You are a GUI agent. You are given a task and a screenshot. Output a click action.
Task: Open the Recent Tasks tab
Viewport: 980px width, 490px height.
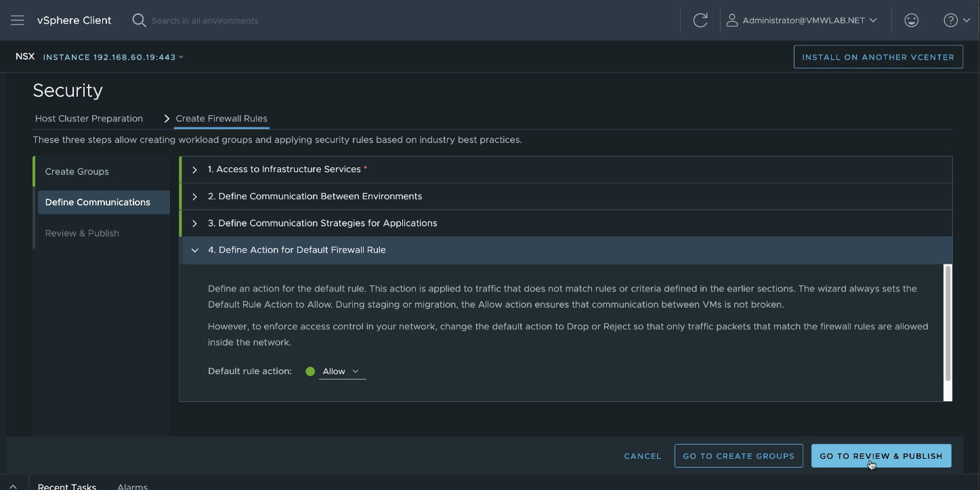[x=66, y=487]
